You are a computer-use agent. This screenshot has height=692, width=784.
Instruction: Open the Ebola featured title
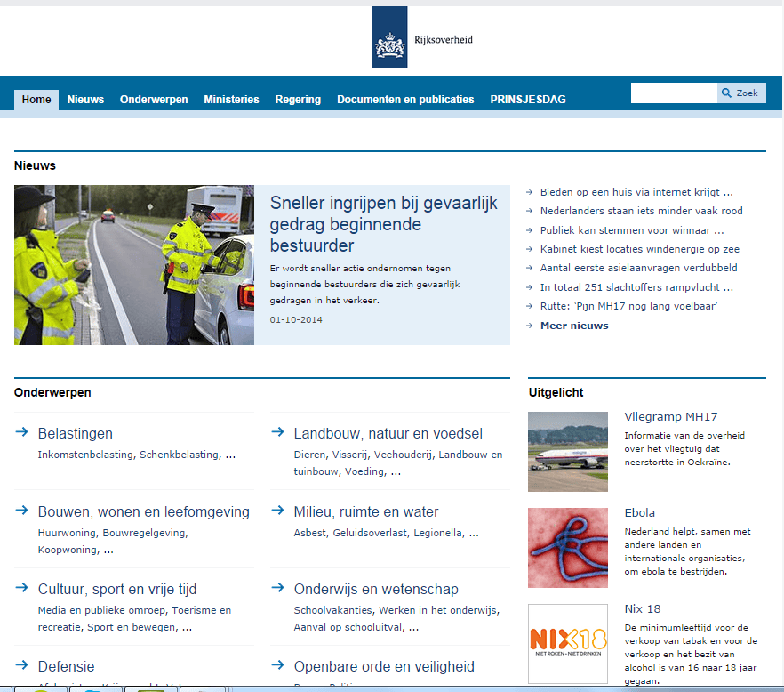[x=639, y=513]
